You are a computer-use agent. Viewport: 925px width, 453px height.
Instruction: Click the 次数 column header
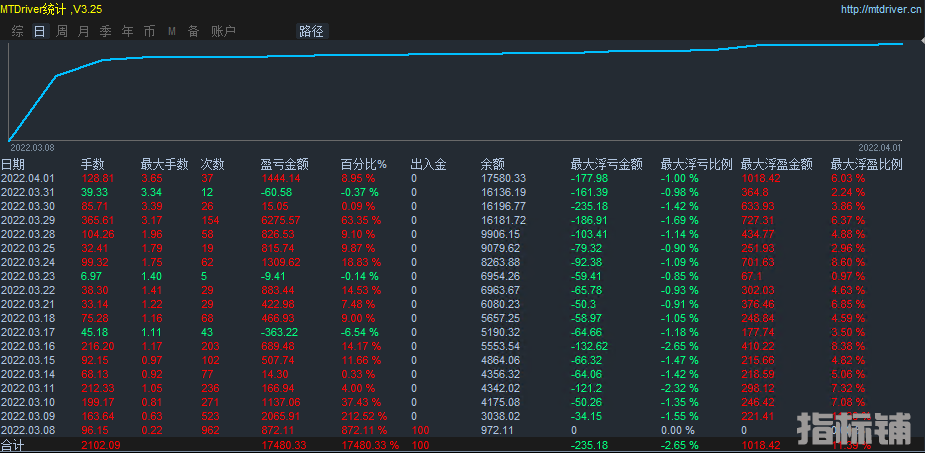point(212,165)
